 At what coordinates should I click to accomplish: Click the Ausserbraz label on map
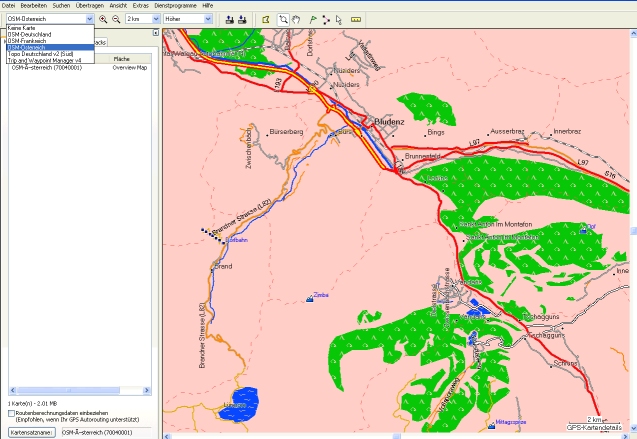(x=507, y=132)
